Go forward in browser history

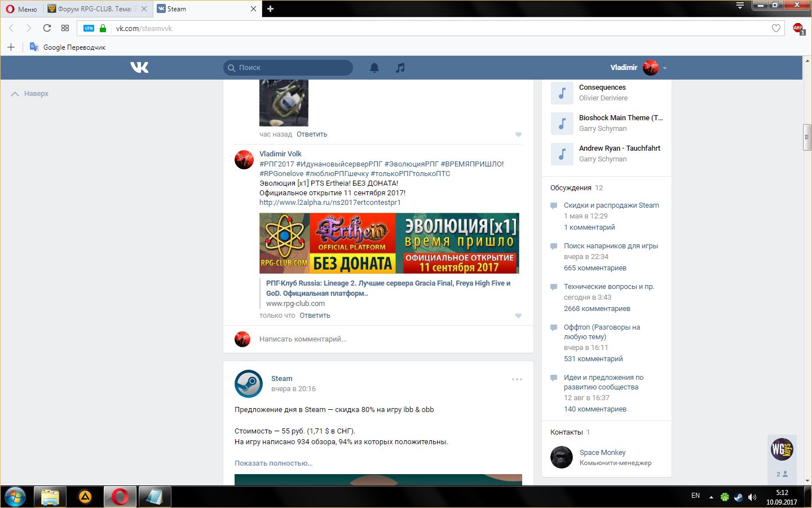[29, 28]
